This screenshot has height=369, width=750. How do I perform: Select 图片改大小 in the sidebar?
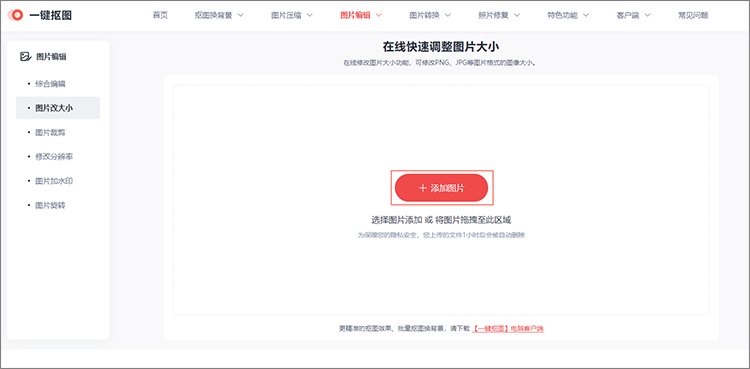(58, 108)
